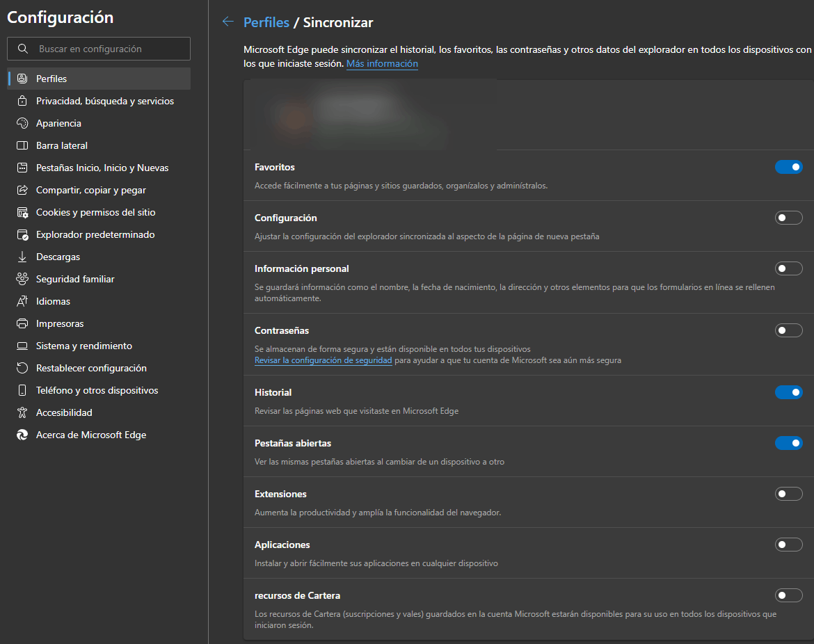Open Teléfono y otros dispositivos
The image size is (814, 644).
pyautogui.click(x=99, y=390)
